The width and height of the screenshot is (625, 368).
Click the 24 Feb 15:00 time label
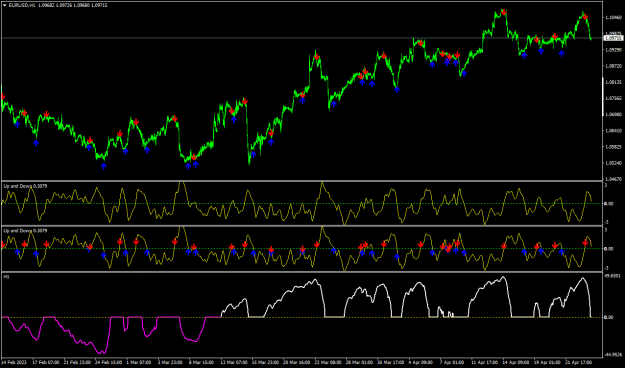(108, 362)
